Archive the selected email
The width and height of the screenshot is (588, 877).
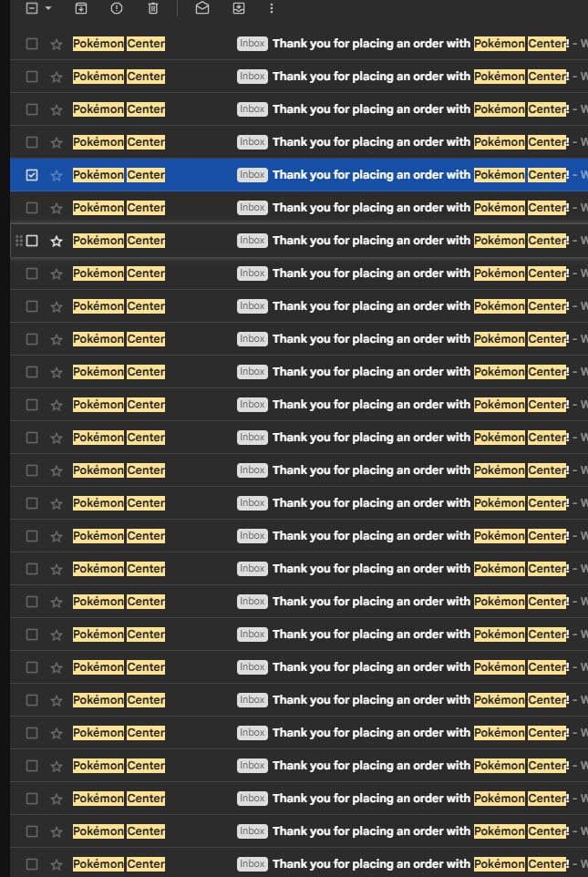[81, 8]
